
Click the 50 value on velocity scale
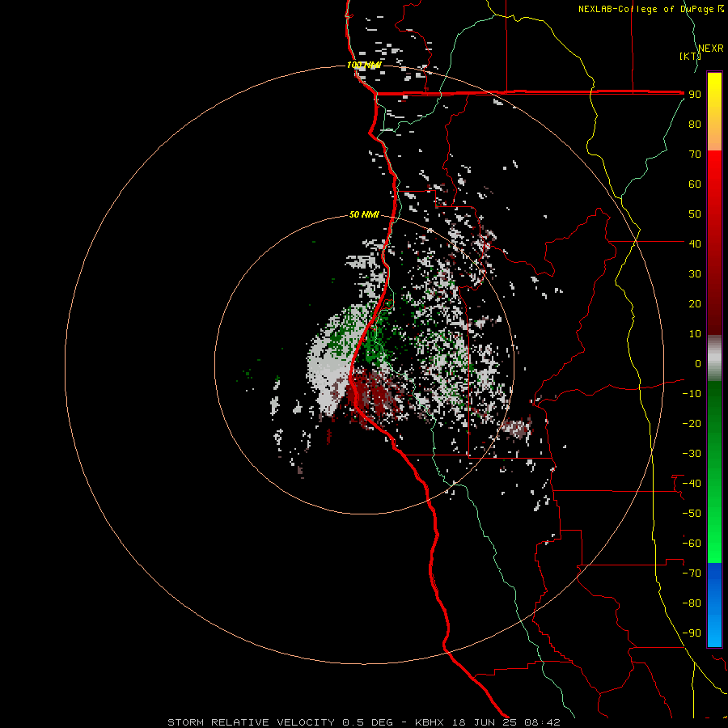[695, 214]
